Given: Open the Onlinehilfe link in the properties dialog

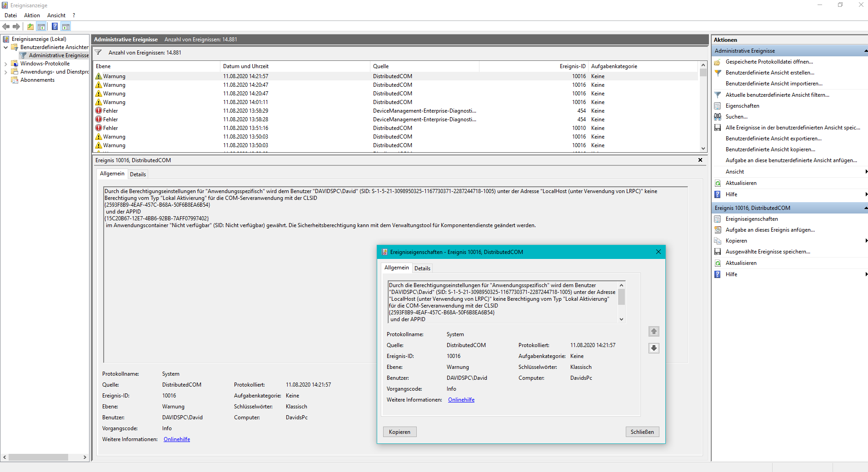Looking at the screenshot, I should click(x=461, y=400).
